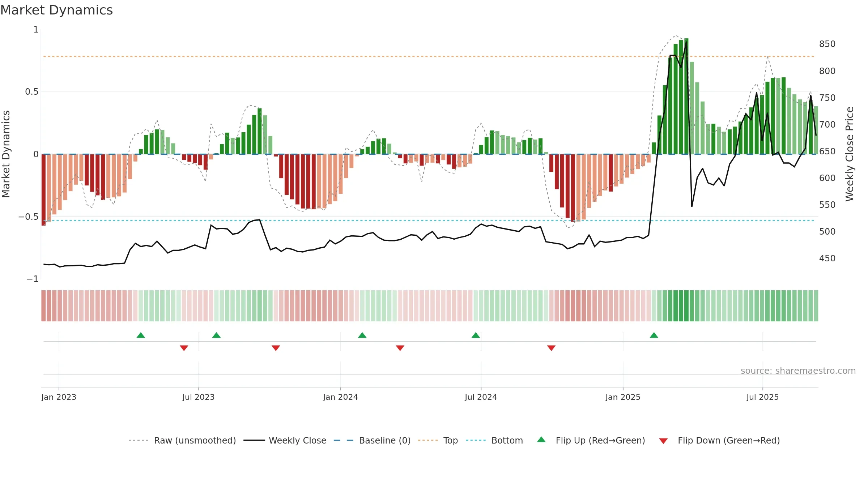Screen dimensions: 868x488
Task: Click the 850 price axis label
Action: pos(827,44)
